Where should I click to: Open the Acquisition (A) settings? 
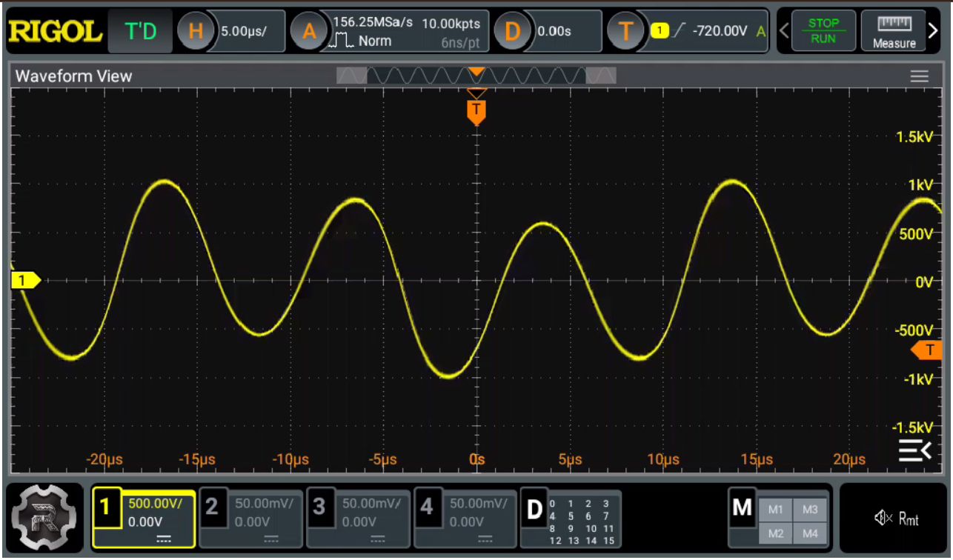[309, 31]
